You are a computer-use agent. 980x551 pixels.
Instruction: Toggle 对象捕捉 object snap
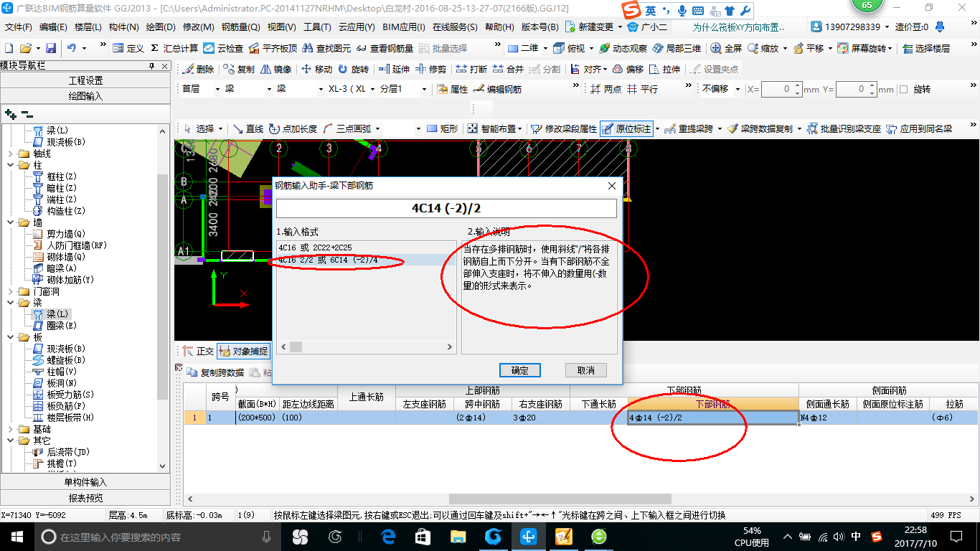(243, 351)
